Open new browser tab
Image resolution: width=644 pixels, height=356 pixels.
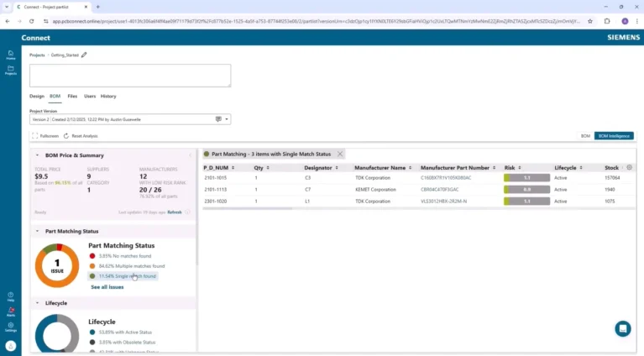tap(97, 7)
